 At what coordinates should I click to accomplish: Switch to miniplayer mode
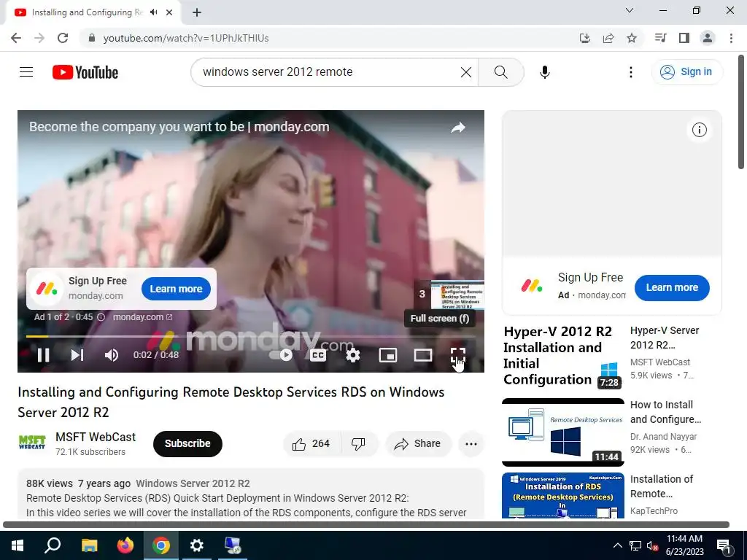tap(388, 355)
